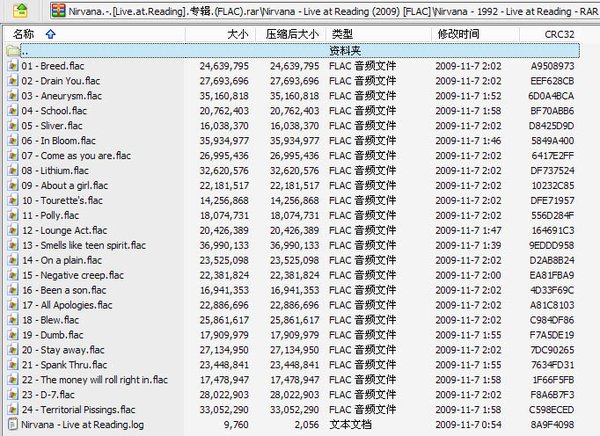600x436 pixels.
Task: Select file name 23 - D-7.flac
Action: (x=48, y=394)
